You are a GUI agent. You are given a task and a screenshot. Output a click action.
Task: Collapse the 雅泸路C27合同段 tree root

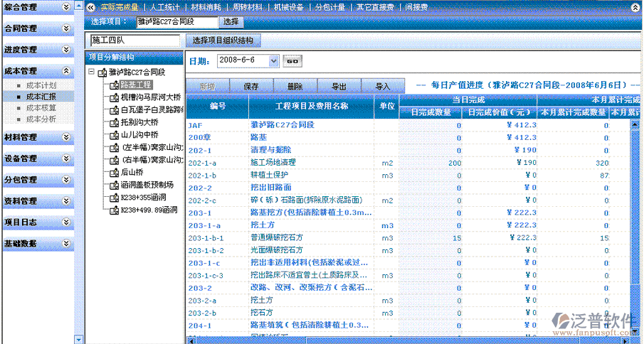coord(93,72)
